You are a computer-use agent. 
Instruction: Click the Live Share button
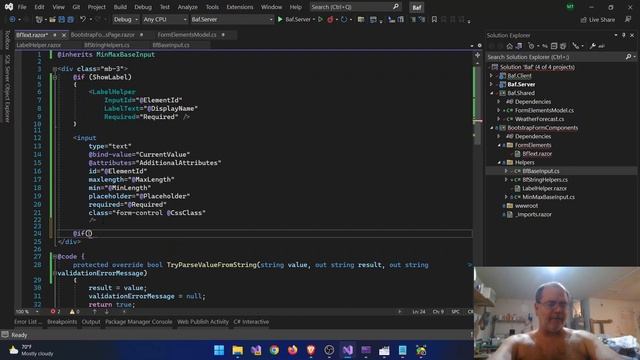(598, 20)
